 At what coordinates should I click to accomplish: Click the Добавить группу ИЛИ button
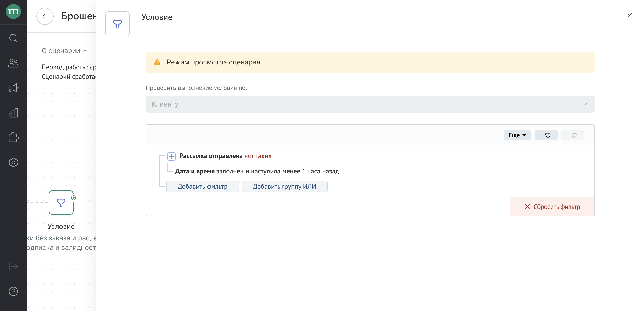click(x=284, y=186)
